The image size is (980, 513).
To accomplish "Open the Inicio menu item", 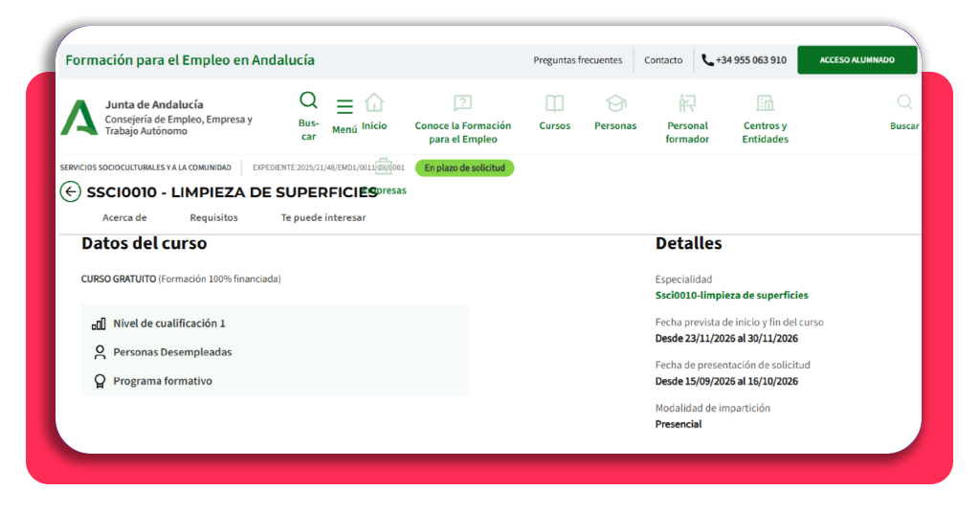I will [374, 125].
